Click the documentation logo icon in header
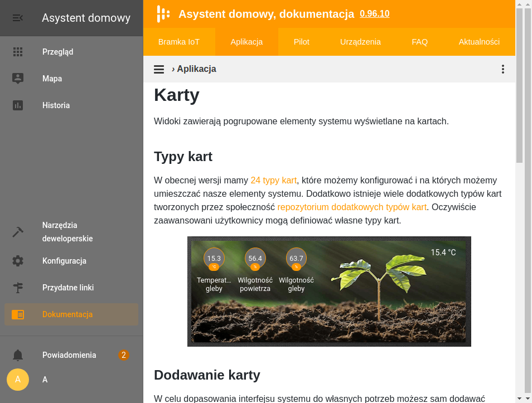 [162, 14]
